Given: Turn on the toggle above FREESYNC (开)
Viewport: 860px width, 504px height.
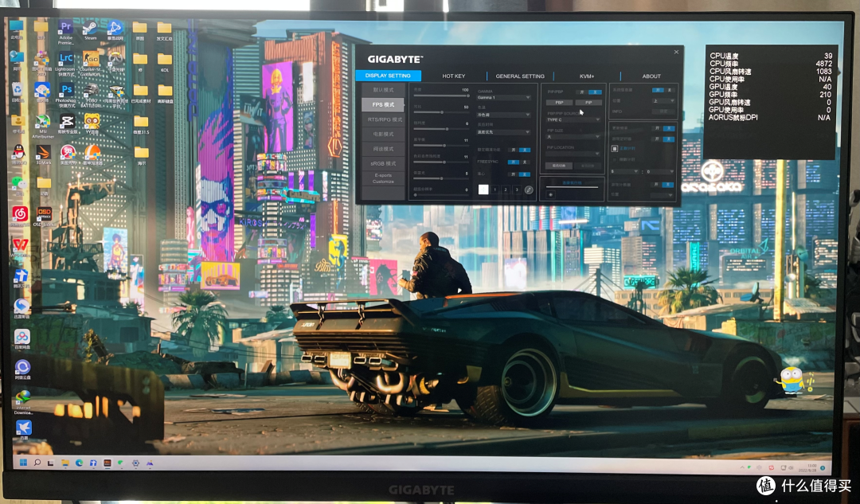Looking at the screenshot, I should (514, 150).
